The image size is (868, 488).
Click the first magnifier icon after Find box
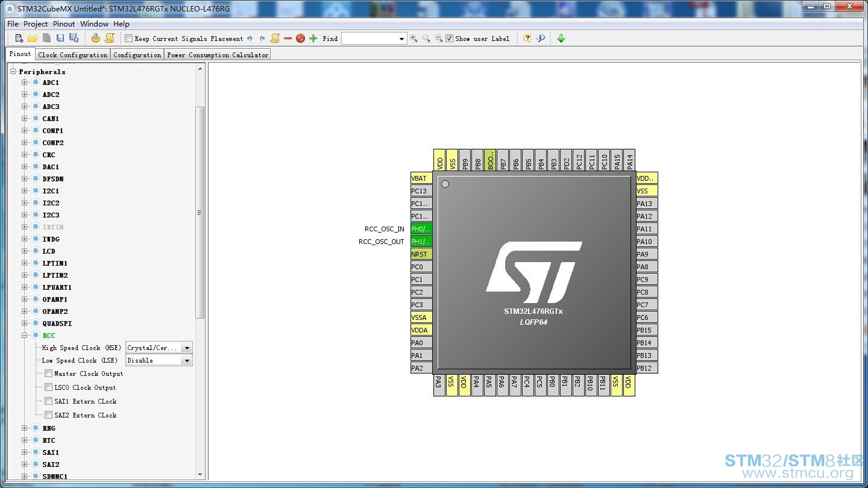coord(414,39)
